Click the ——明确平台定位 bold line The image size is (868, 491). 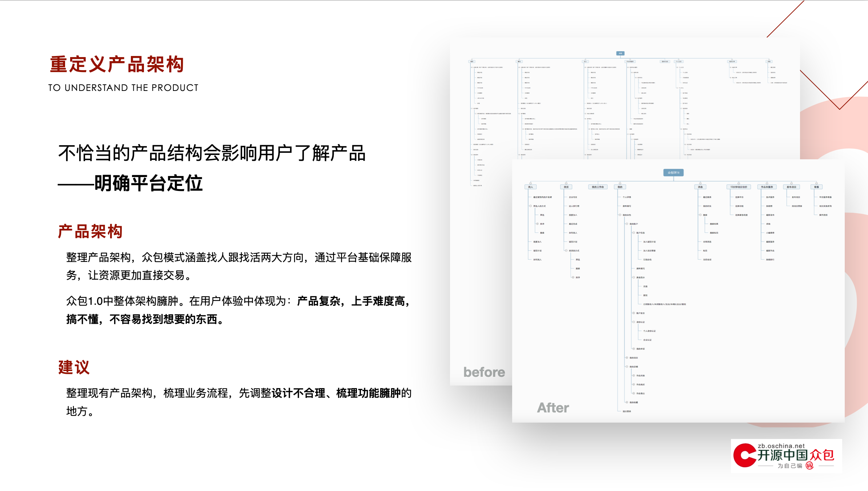pos(130,183)
